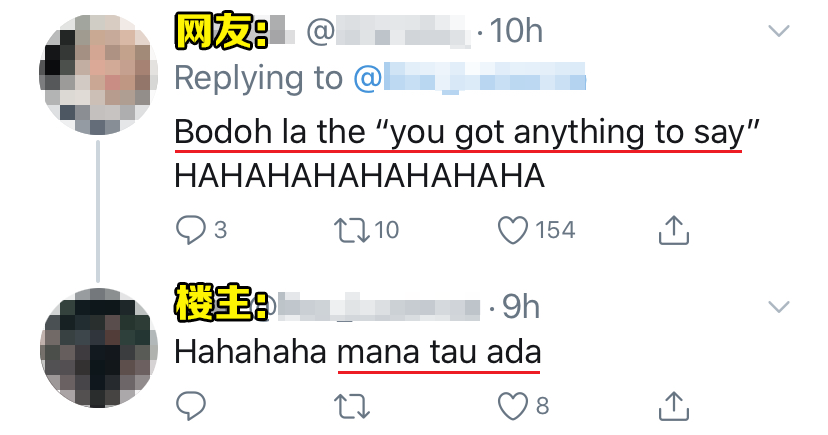Retweet the tweet with 10 retweets

click(351, 231)
